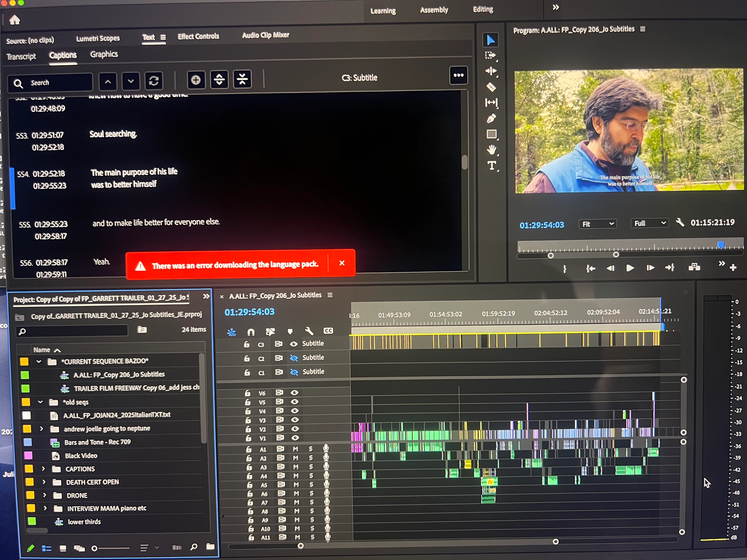Dismiss the language pack error banner
747x560 pixels.
click(x=341, y=263)
